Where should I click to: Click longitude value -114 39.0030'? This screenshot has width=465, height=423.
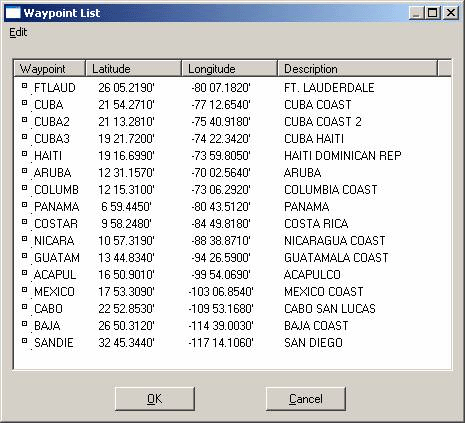(x=221, y=326)
